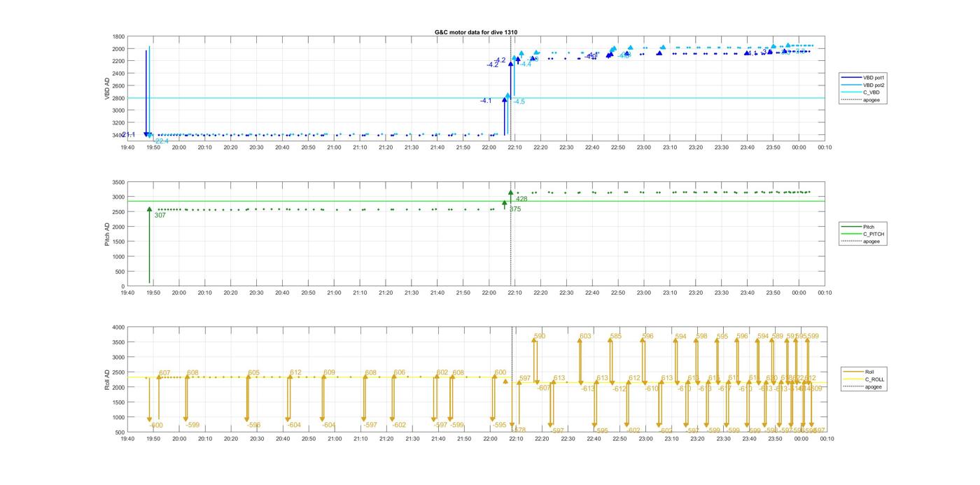Click the title "G&C motor data for dive 1310"
980x485 pixels.
pyautogui.click(x=476, y=32)
